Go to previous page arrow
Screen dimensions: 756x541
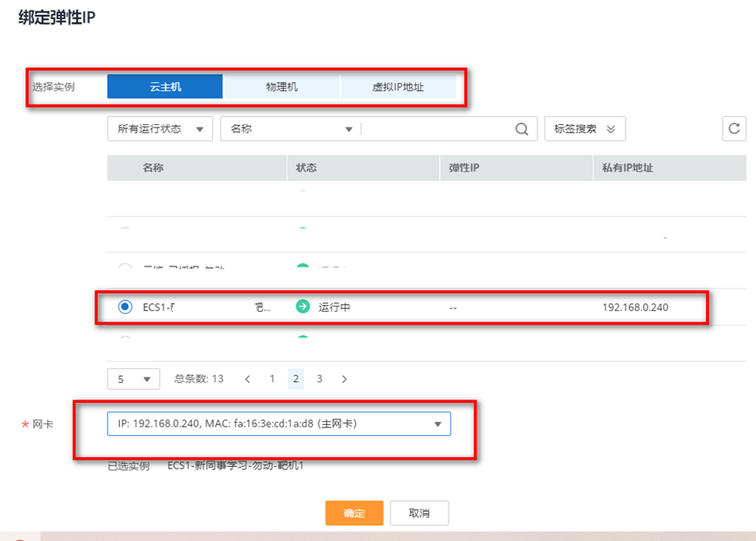(x=248, y=379)
